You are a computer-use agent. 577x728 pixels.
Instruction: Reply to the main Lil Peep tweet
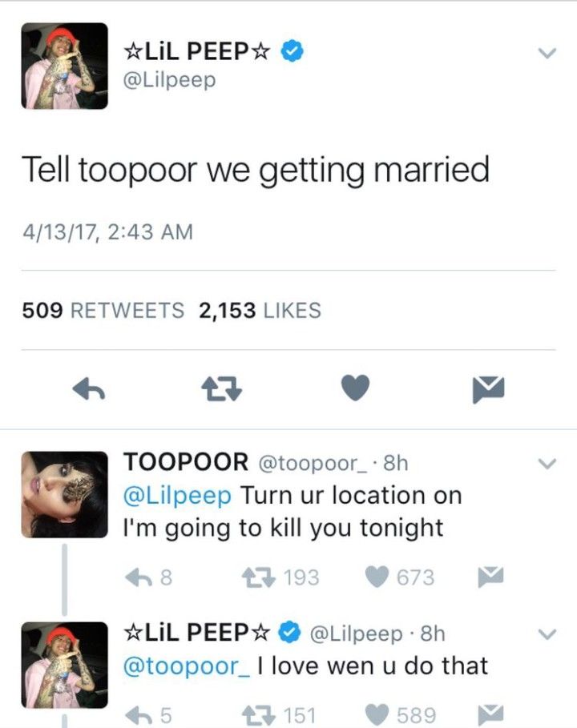pos(89,388)
